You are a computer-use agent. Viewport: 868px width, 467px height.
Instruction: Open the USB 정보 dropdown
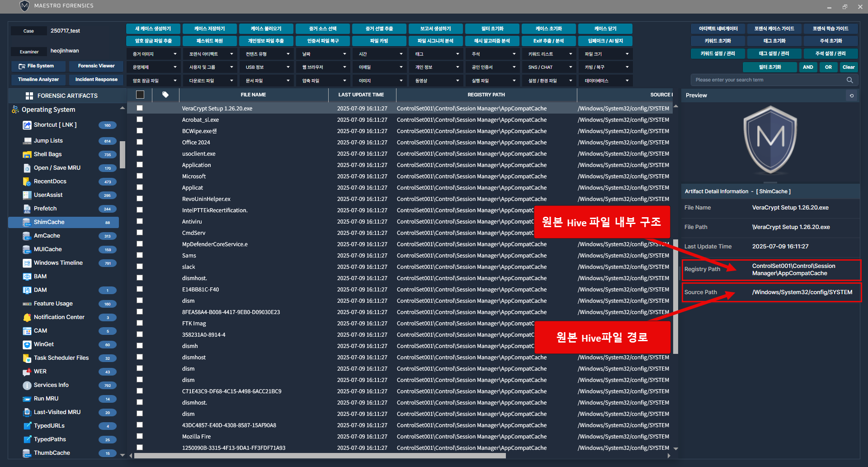(267, 67)
